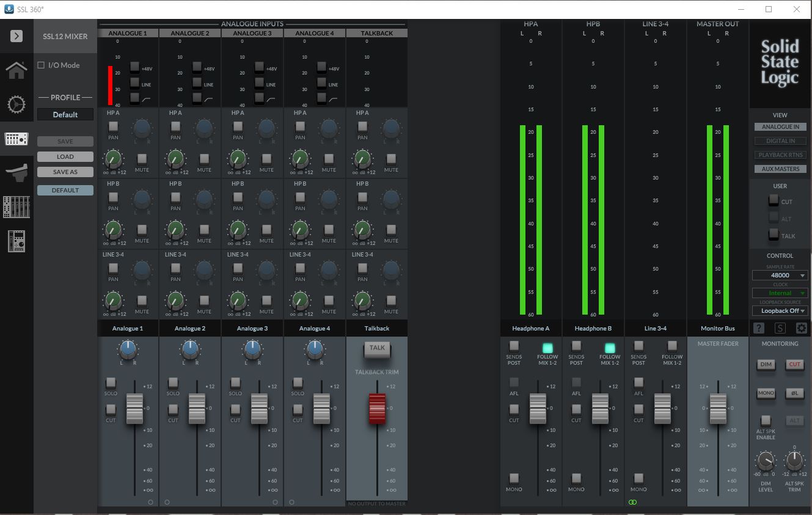Viewport: 812px width, 515px height.
Task: Open the Loopback Source dropdown
Action: [x=780, y=311]
